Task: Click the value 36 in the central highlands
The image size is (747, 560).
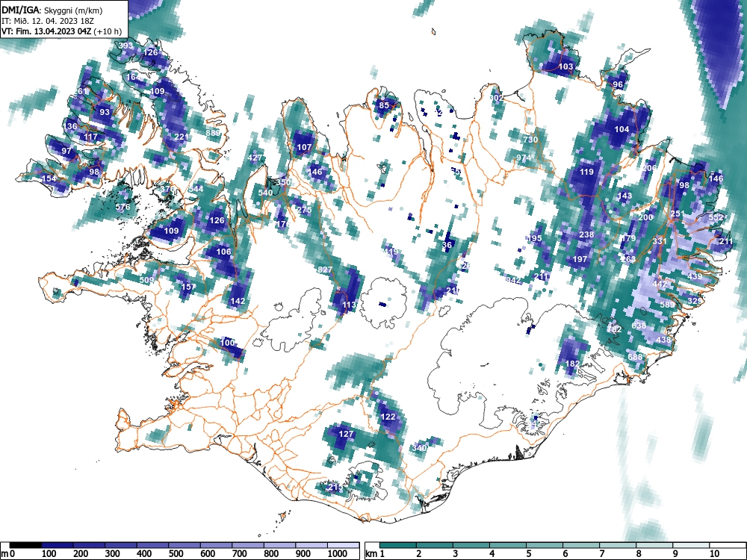Action: click(x=447, y=245)
